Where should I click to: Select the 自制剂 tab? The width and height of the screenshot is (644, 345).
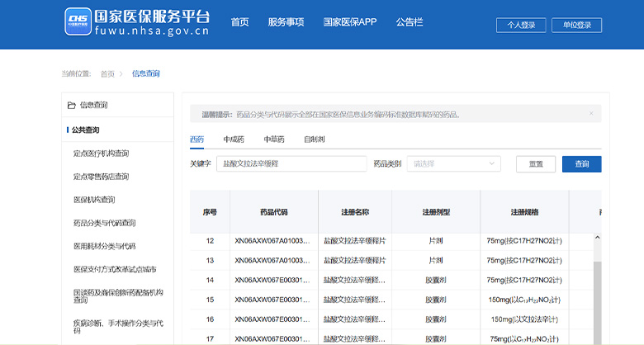click(315, 139)
